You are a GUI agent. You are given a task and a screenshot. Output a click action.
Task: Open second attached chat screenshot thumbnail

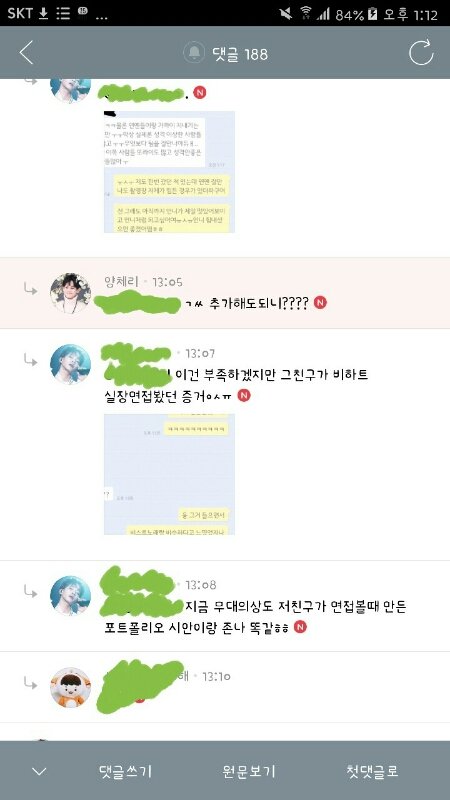tap(169, 474)
